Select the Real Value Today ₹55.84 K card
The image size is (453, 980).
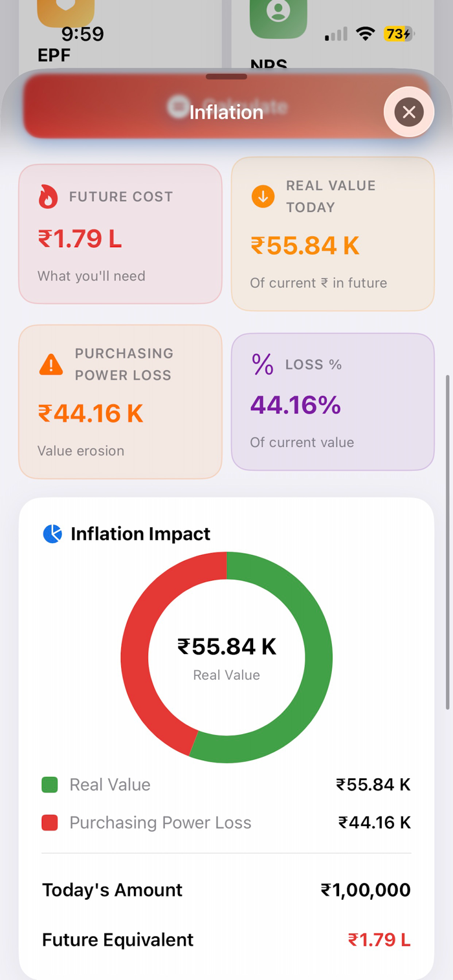pos(333,234)
